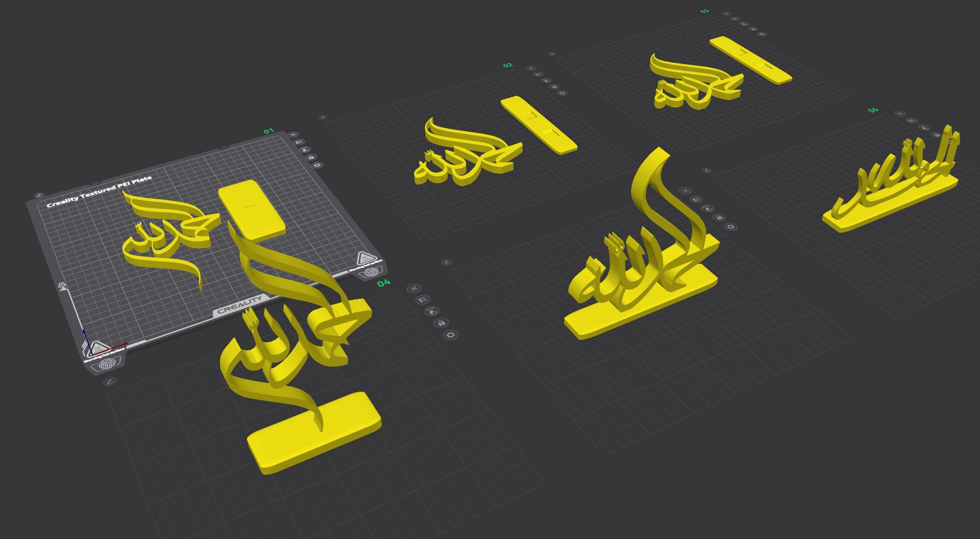The height and width of the screenshot is (539, 980).
Task: Click the green plate label 04
Action: 383,283
